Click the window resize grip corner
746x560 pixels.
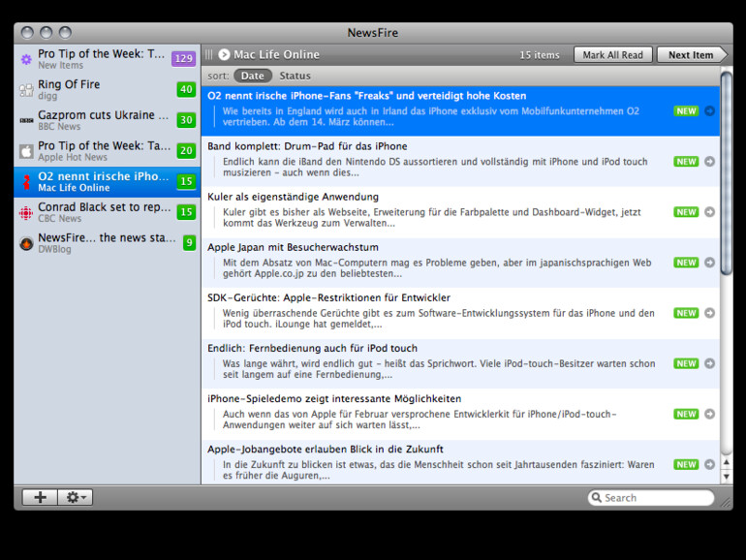pos(726,503)
